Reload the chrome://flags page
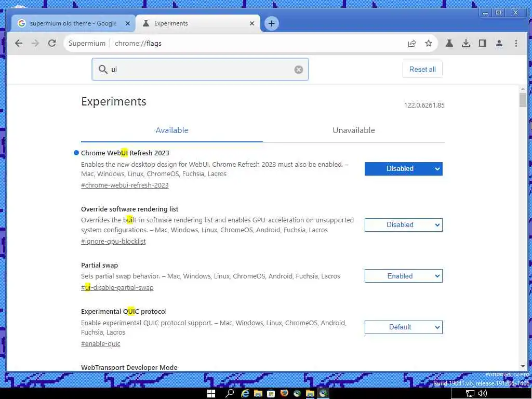The width and height of the screenshot is (532, 399). click(52, 44)
